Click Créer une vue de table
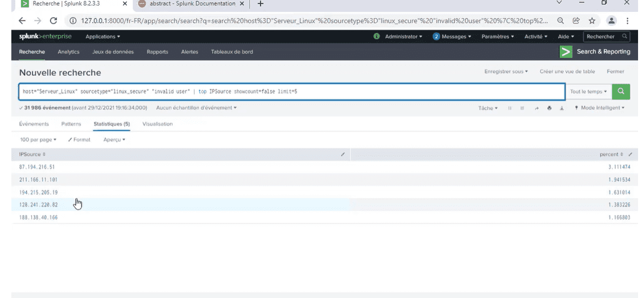 tap(567, 71)
